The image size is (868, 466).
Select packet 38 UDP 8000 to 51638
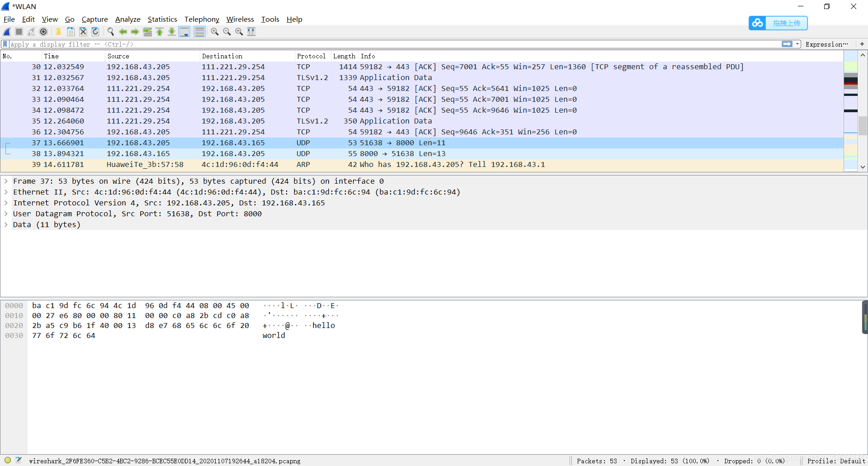[422, 154]
